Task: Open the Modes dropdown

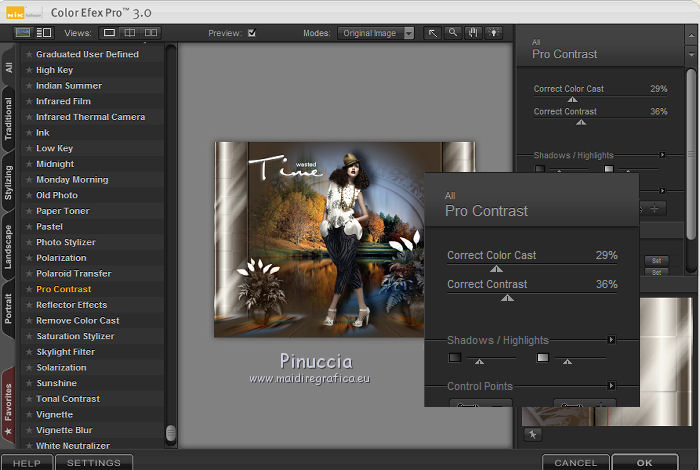Action: click(376, 33)
